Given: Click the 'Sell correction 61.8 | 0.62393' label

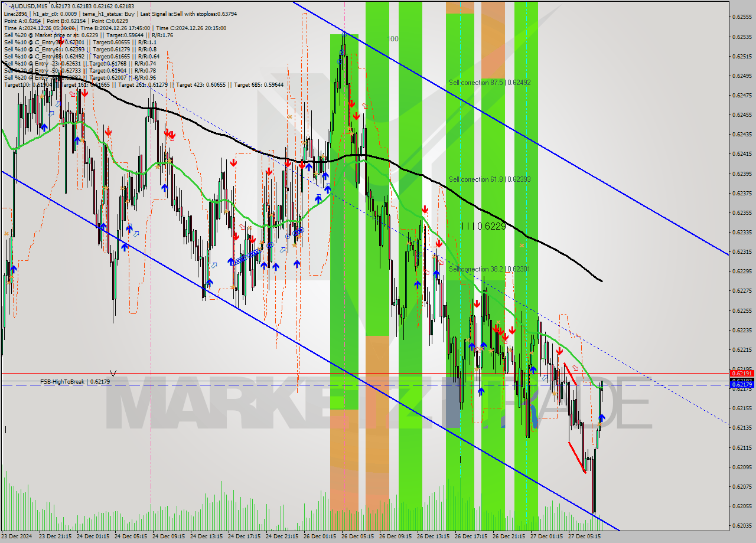Looking at the screenshot, I should 490,179.
